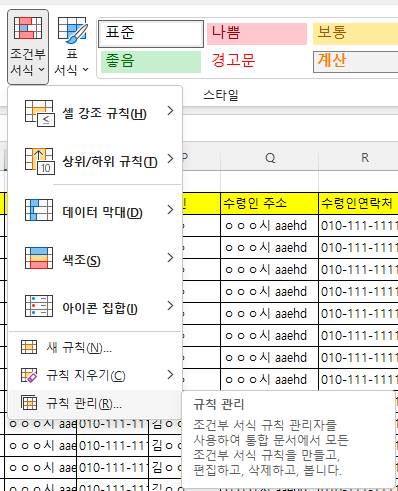Select 규칙 관리(R)... menu entry
The image size is (398, 491).
coord(95,403)
